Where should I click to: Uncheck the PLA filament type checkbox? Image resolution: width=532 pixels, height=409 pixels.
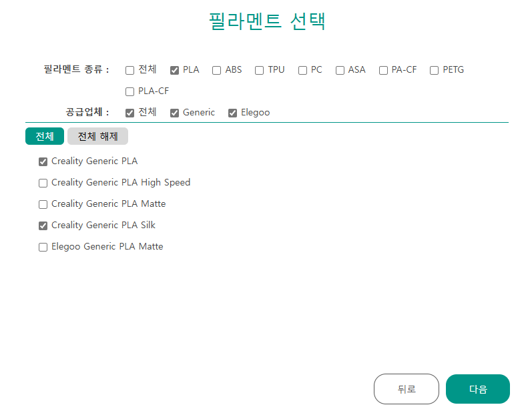point(174,70)
